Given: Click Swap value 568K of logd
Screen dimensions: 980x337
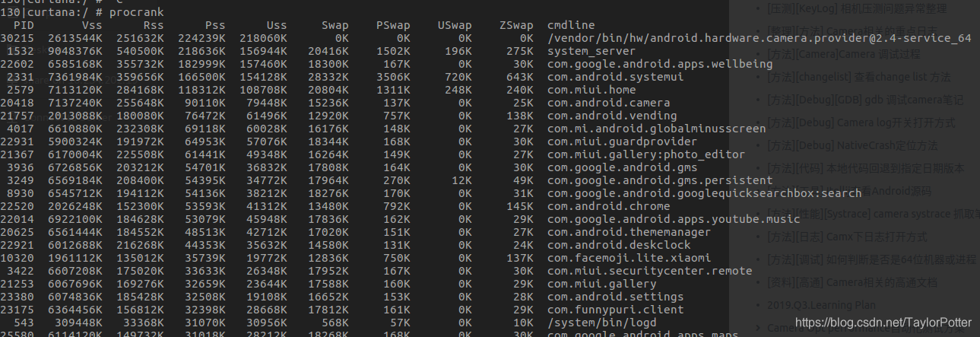Looking at the screenshot, I should click(336, 323).
